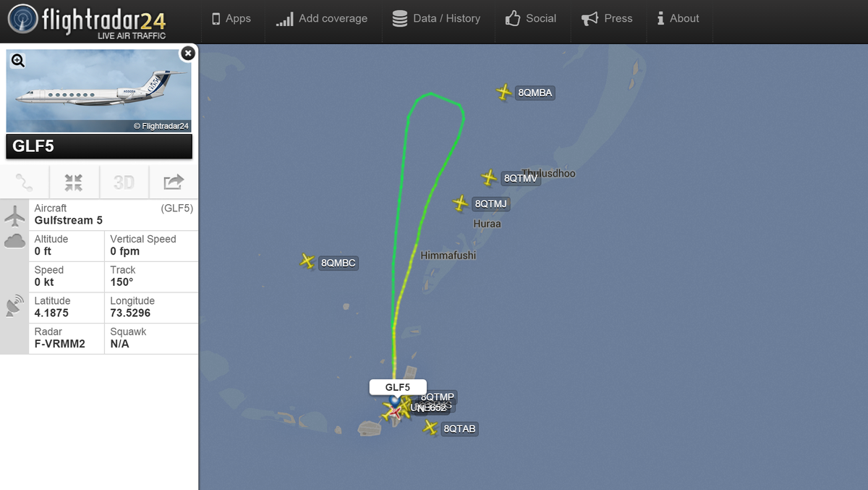Open the Social menu
This screenshot has height=490, width=868.
(x=531, y=19)
